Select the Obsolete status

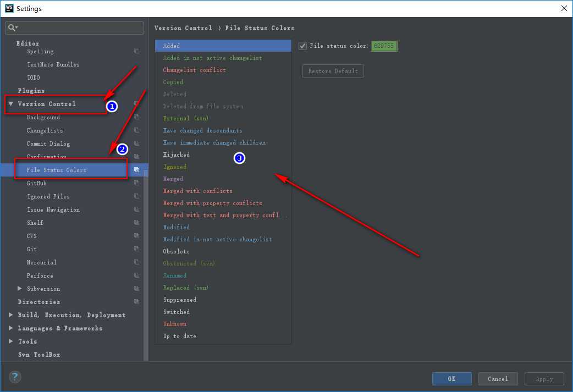(223, 251)
